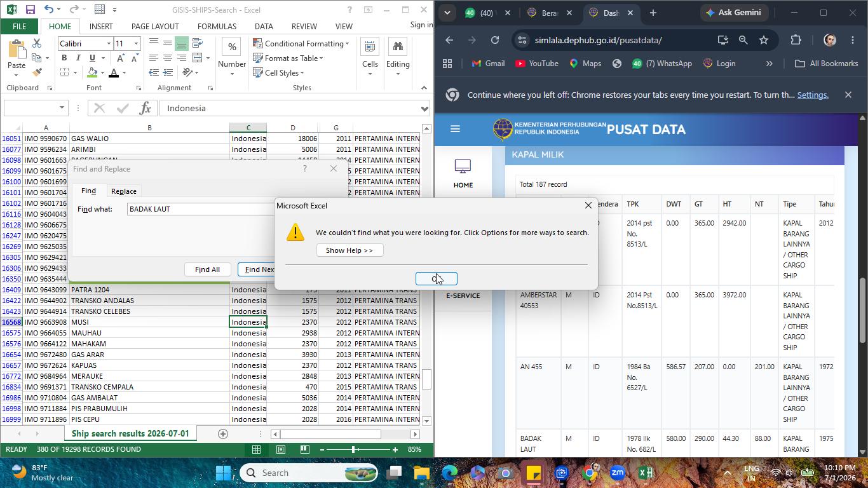The width and height of the screenshot is (868, 488).
Task: Reload the Chrome page
Action: (495, 39)
